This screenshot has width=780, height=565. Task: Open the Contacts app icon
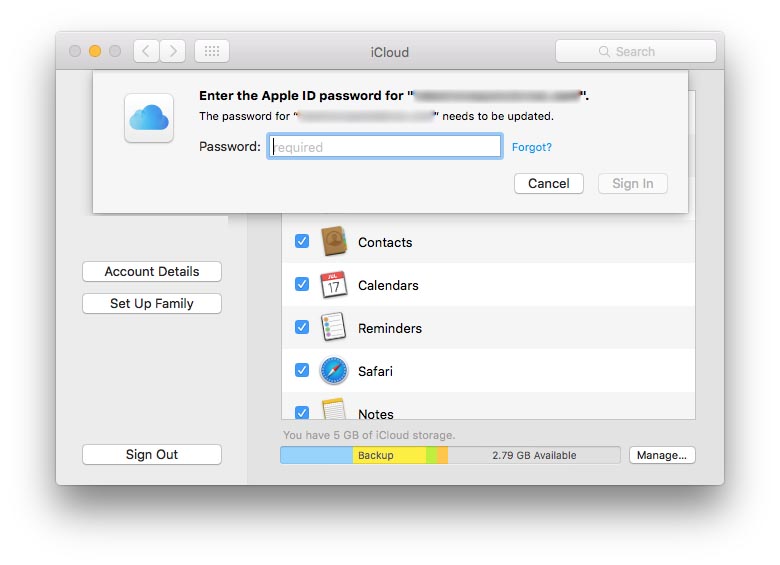click(x=333, y=241)
